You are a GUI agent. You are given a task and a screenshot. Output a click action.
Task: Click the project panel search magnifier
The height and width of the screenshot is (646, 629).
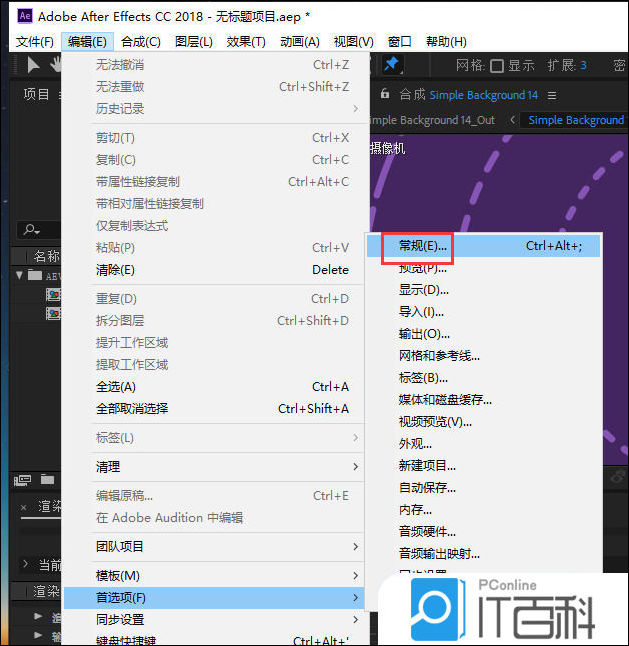31,229
